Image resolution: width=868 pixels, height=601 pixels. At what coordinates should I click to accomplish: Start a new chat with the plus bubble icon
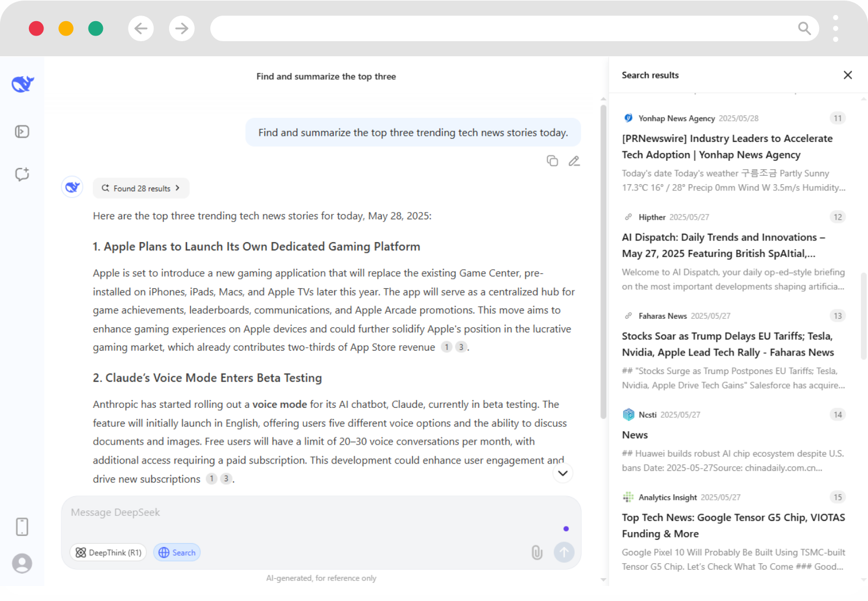(22, 174)
